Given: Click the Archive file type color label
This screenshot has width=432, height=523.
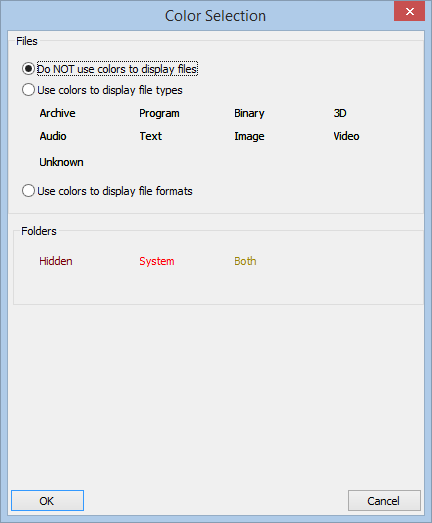Looking at the screenshot, I should click(57, 113).
